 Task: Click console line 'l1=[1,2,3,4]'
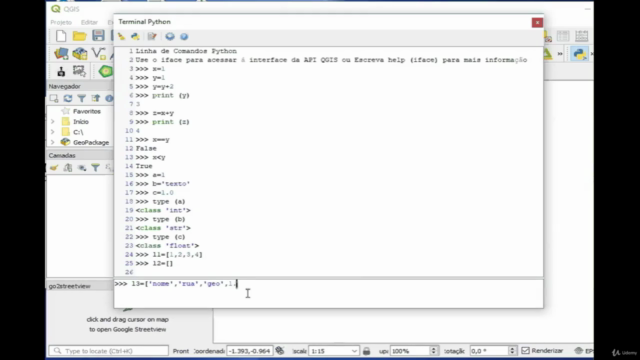pos(178,254)
